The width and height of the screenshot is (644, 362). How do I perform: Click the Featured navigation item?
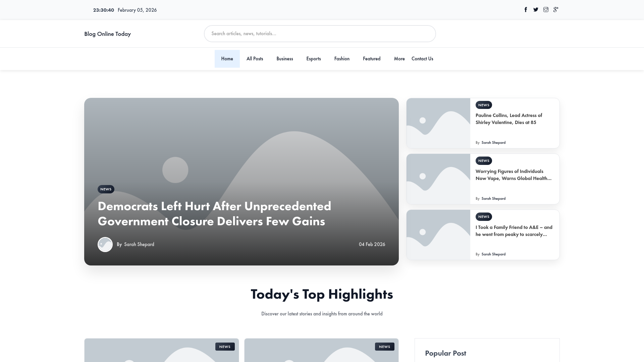(x=372, y=59)
